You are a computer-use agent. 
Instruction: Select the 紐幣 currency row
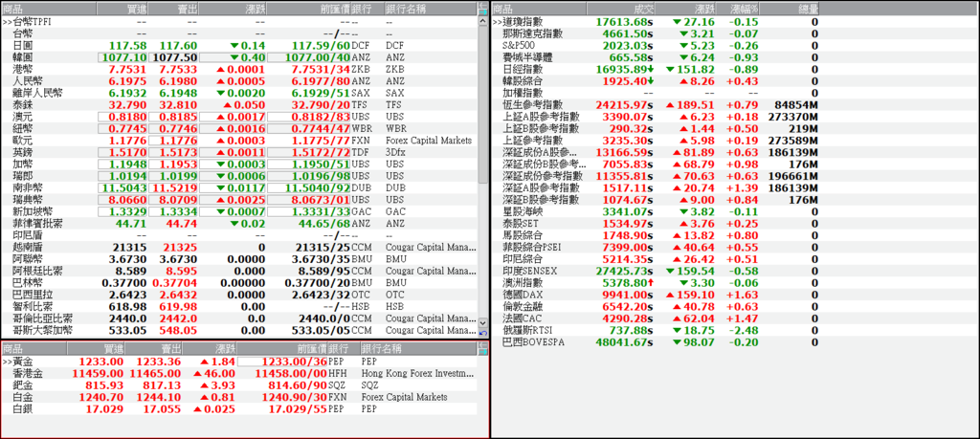(x=239, y=129)
